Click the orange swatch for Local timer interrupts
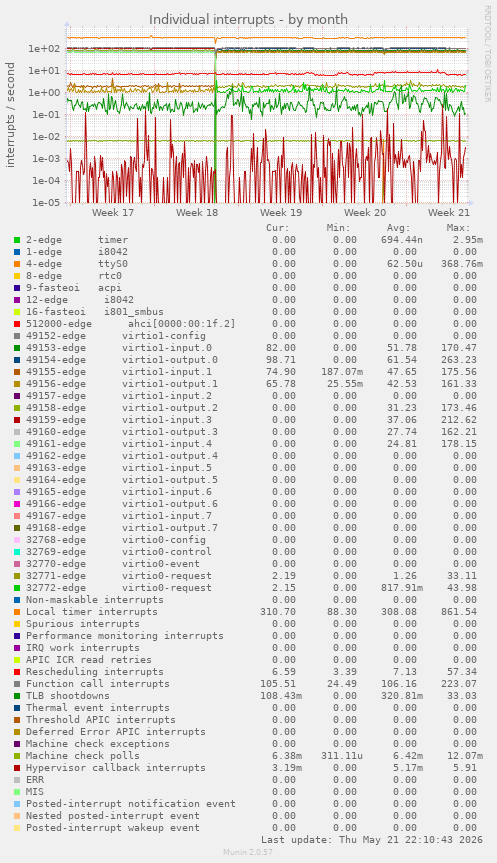 (x=17, y=612)
